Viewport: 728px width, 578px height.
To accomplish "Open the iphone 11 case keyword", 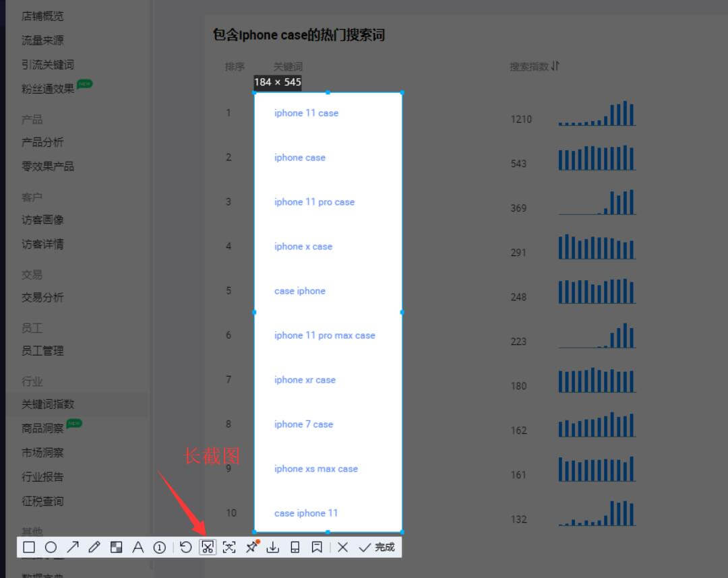I will [306, 113].
